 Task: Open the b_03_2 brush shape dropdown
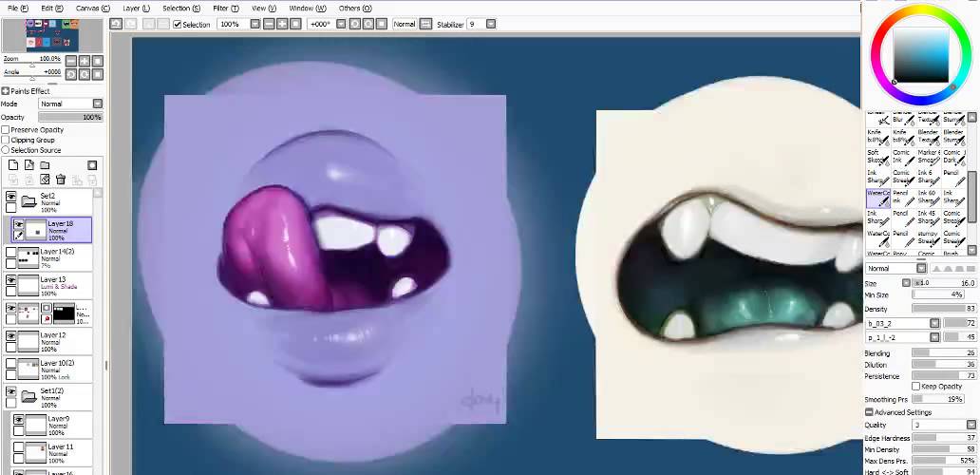point(934,323)
